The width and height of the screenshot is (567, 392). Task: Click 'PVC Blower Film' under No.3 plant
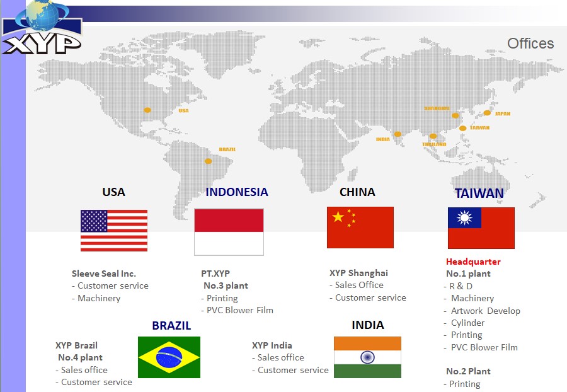(240, 310)
